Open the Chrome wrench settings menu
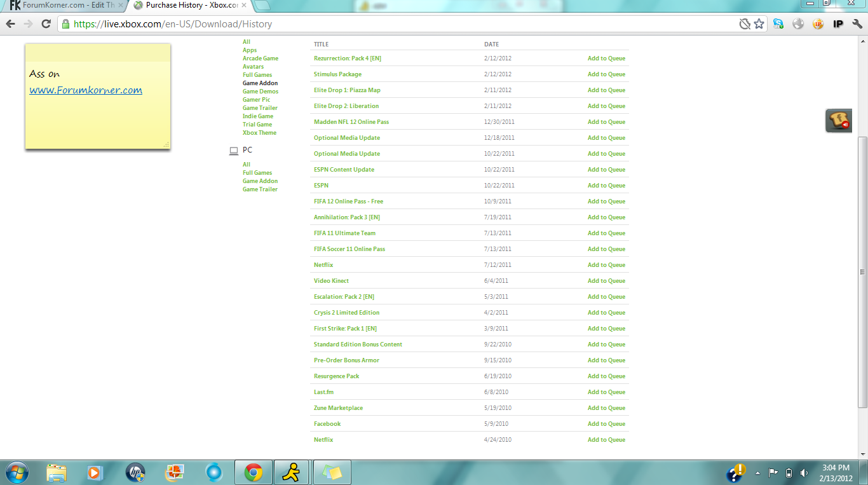 857,24
